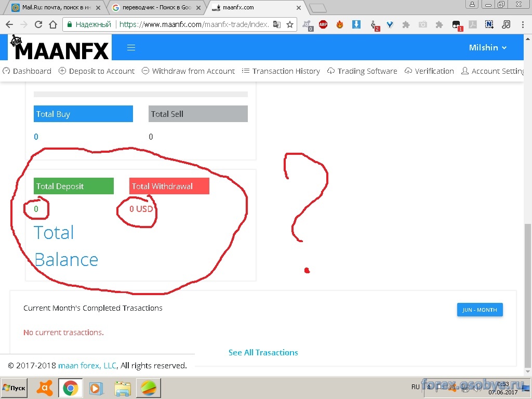
Task: Open the Trading Software menu item
Action: click(x=362, y=71)
